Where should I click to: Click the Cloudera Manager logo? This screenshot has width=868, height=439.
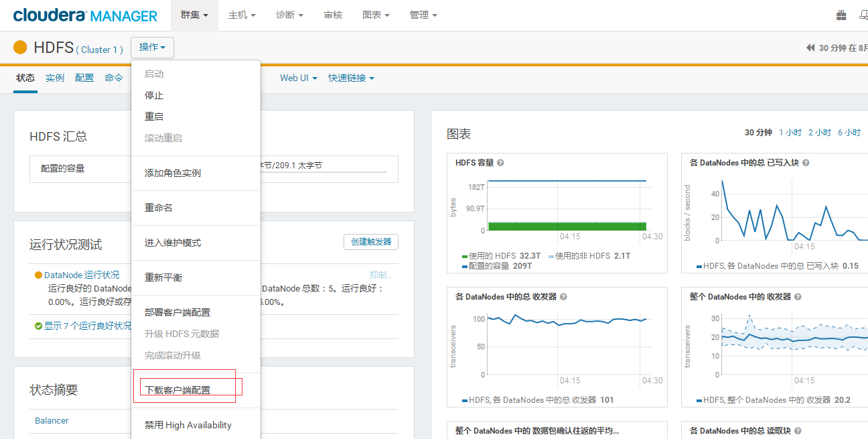pyautogui.click(x=85, y=15)
